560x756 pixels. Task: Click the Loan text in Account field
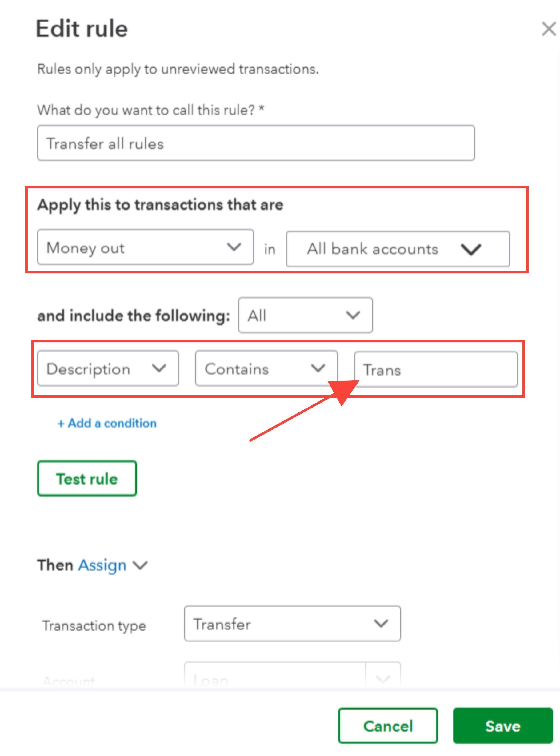point(210,680)
